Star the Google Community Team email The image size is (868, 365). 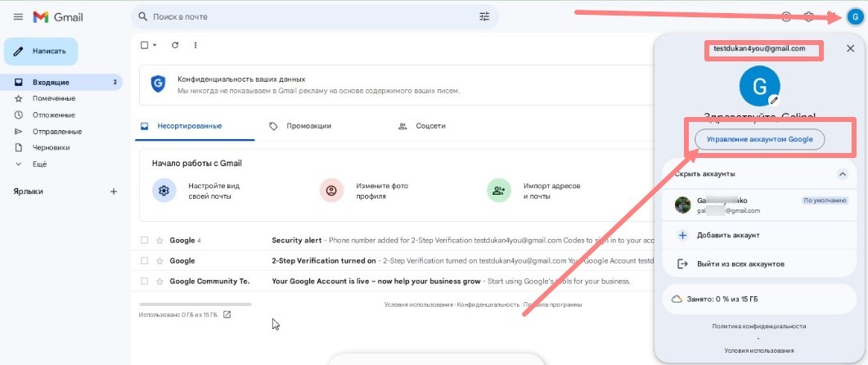[160, 282]
